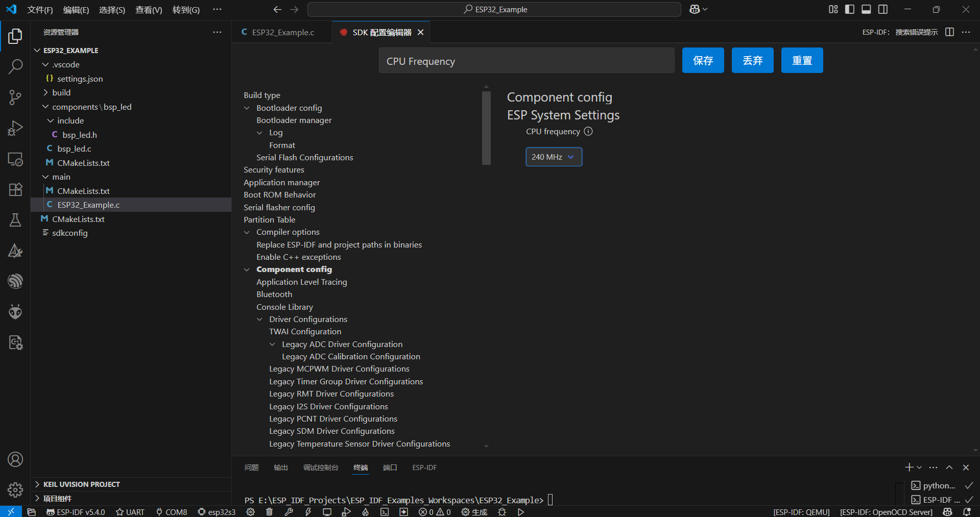Open the 文件(F) menu

40,10
